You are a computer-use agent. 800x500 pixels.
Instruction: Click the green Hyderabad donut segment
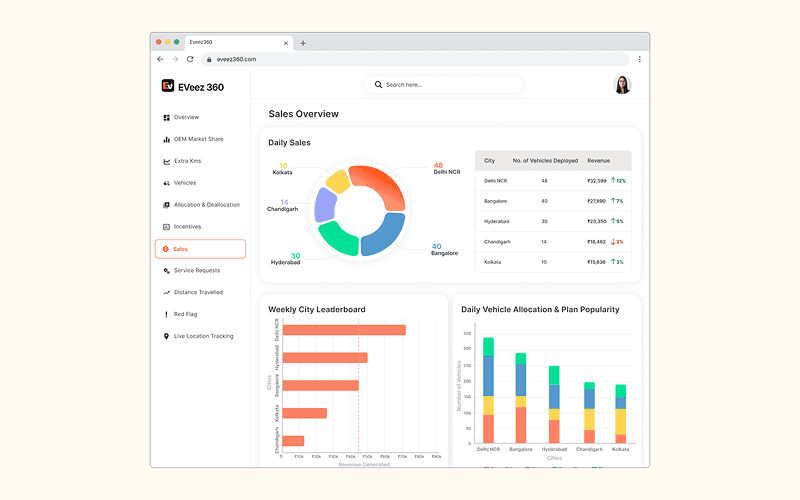click(x=339, y=239)
